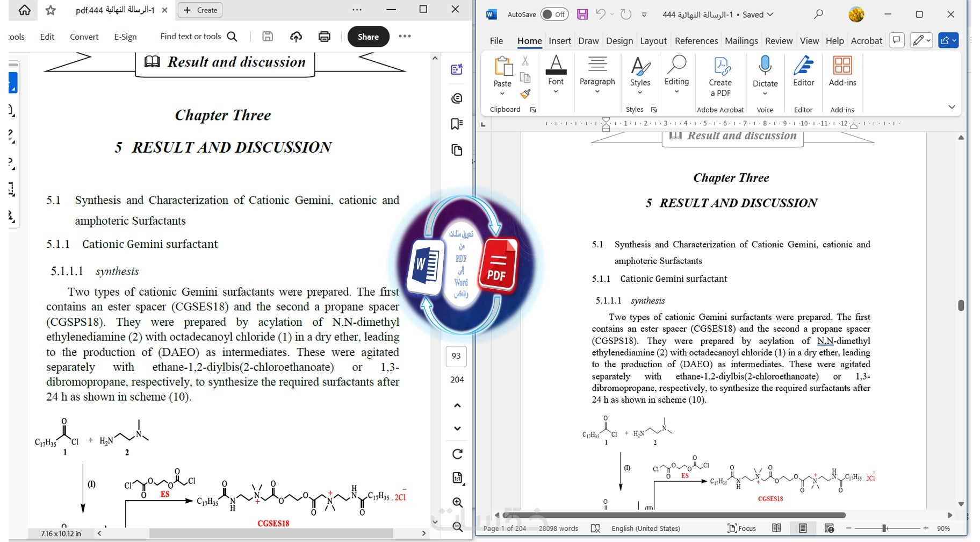The image size is (980, 542).
Task: Click the fit page icon in Acrobat
Action: point(457,478)
